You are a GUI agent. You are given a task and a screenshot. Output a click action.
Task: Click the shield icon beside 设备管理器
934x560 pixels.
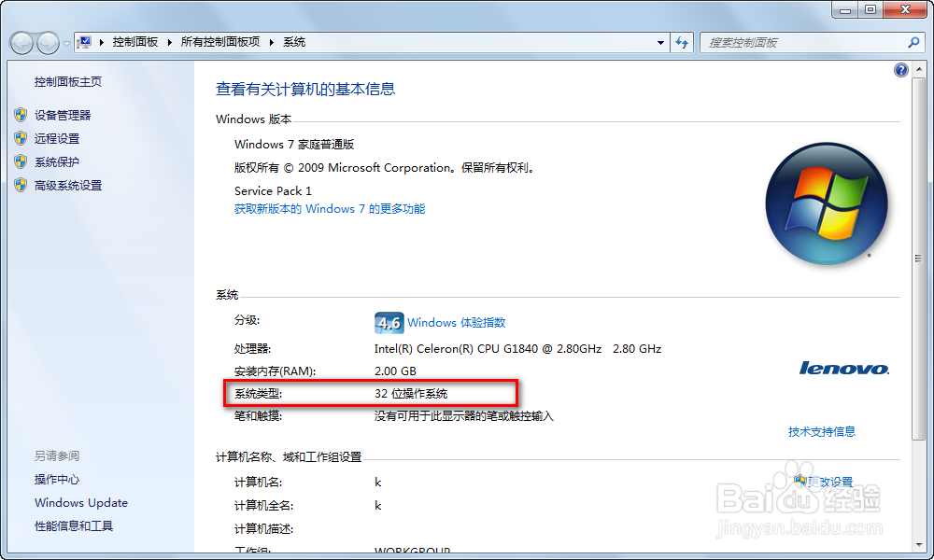point(21,115)
